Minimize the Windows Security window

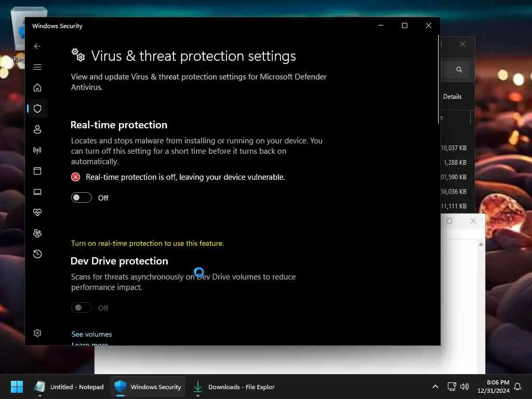click(381, 25)
